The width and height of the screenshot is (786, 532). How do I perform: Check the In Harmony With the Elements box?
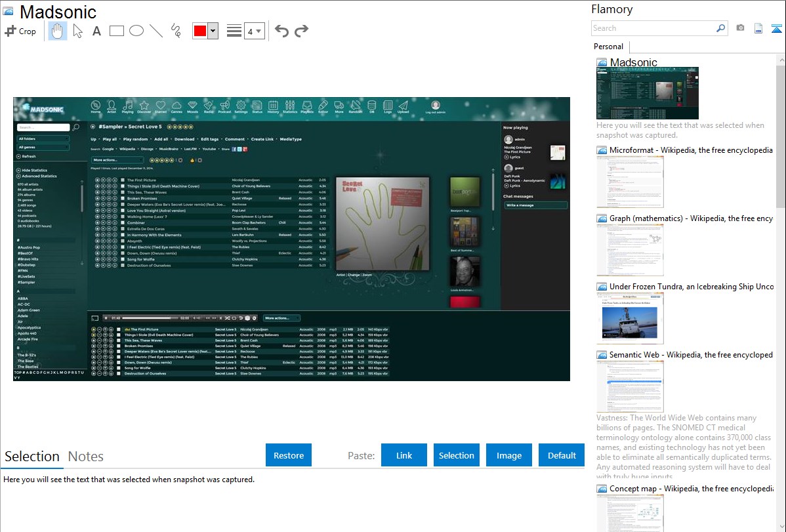[122, 235]
